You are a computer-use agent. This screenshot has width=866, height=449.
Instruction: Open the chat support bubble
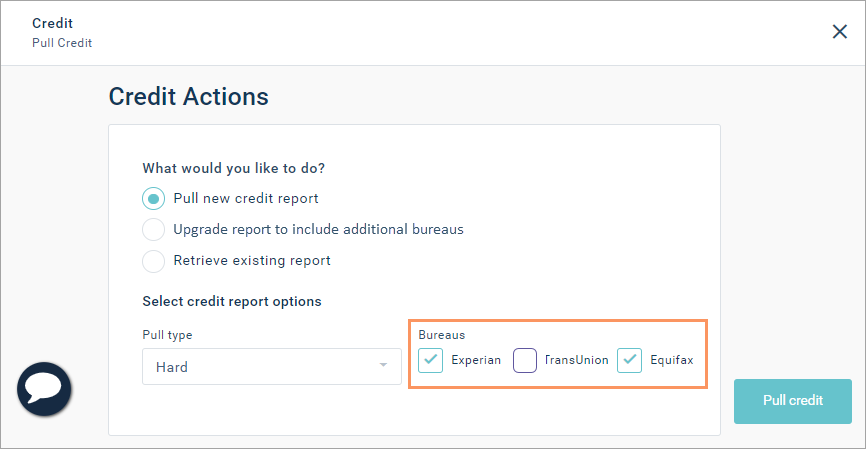[44, 389]
